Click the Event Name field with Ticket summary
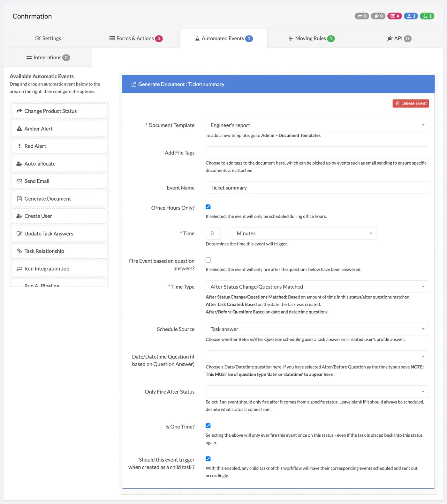 [x=317, y=188]
